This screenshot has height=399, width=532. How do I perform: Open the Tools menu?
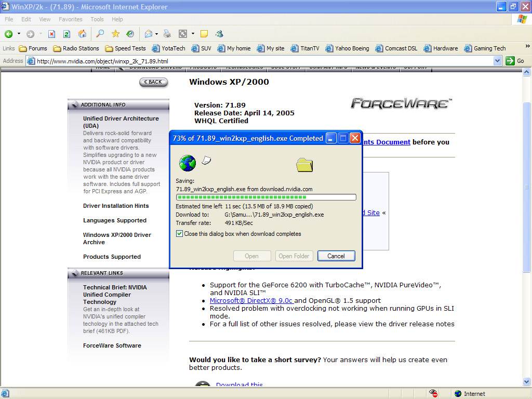pos(97,19)
